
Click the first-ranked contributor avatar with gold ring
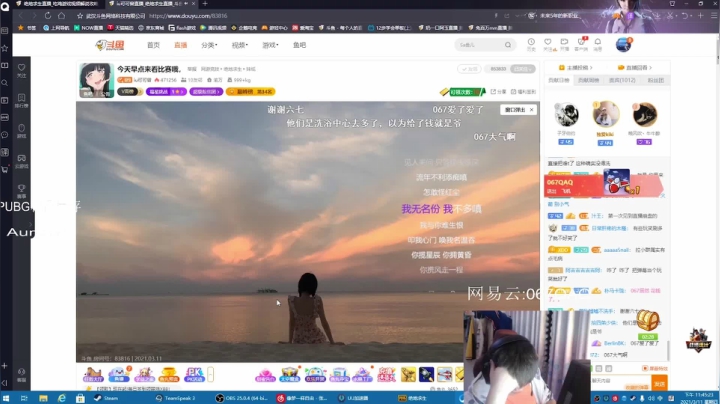[x=606, y=114]
